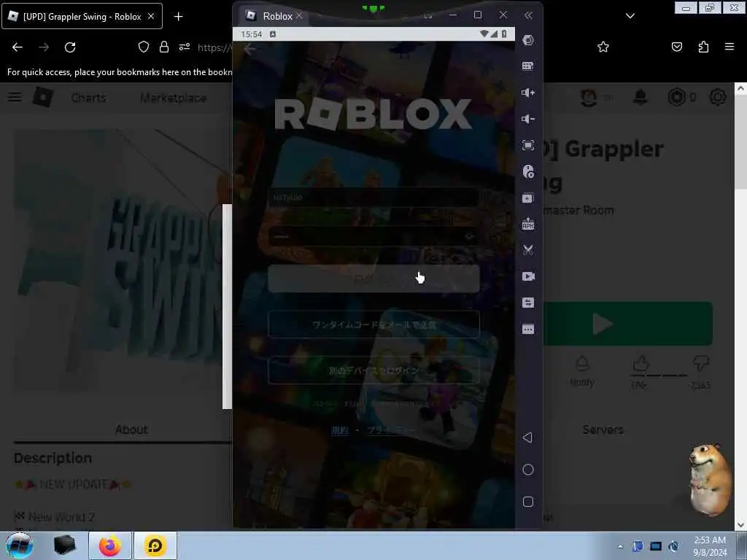Open the terms link in Roblox app
The height and width of the screenshot is (560, 747).
[x=340, y=430]
